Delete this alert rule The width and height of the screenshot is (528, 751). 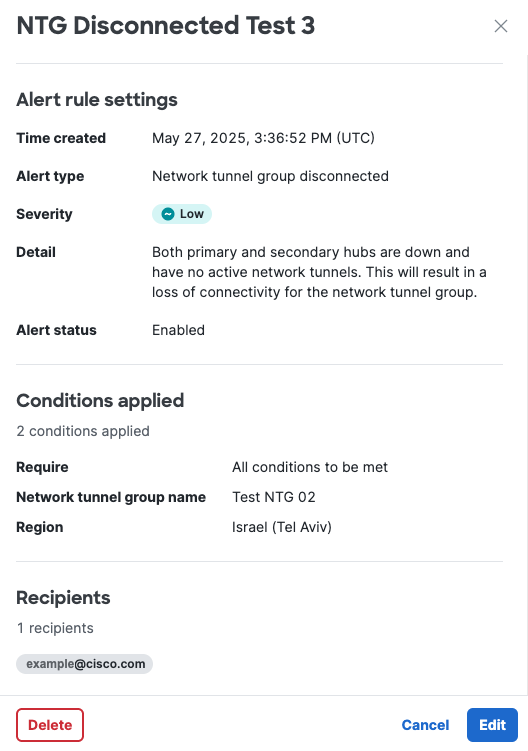tap(50, 725)
